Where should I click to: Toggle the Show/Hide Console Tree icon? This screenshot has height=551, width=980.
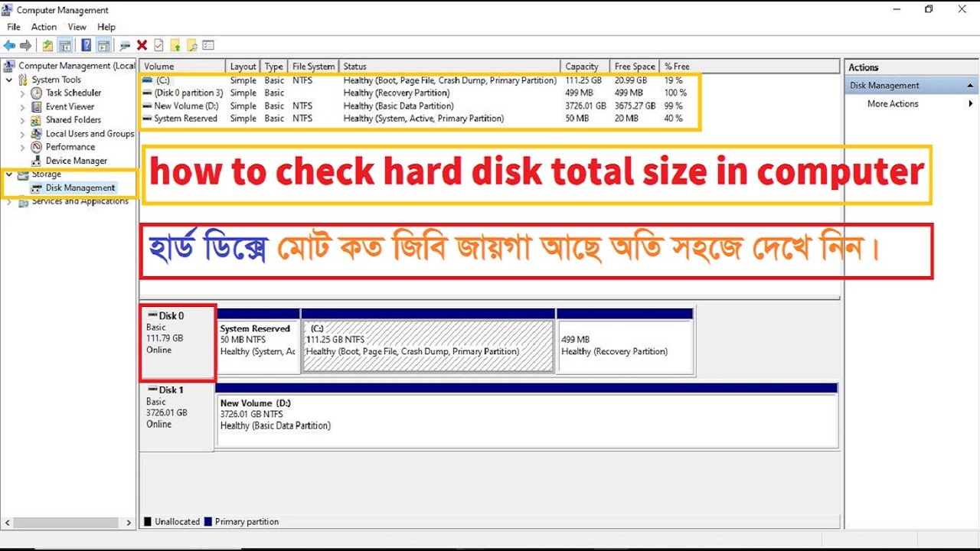coord(66,46)
